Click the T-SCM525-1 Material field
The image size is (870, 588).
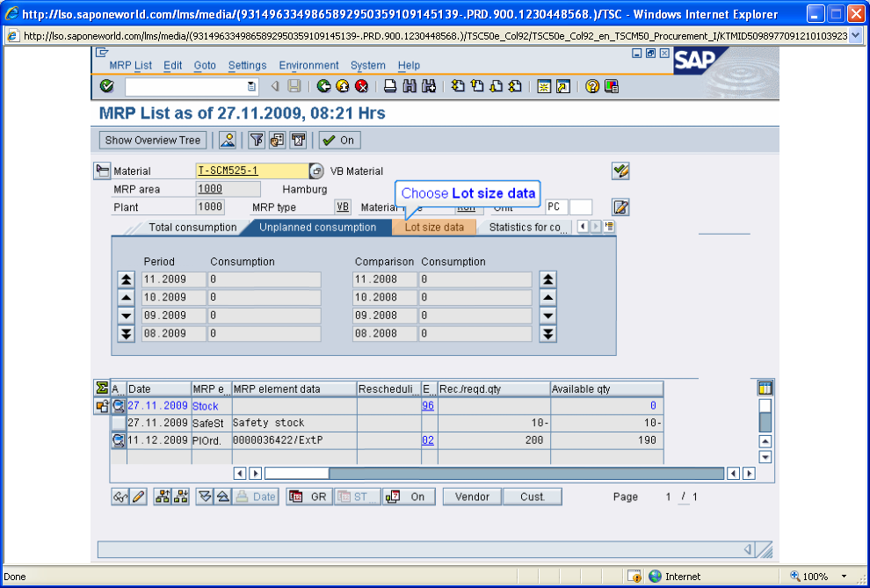pos(252,171)
